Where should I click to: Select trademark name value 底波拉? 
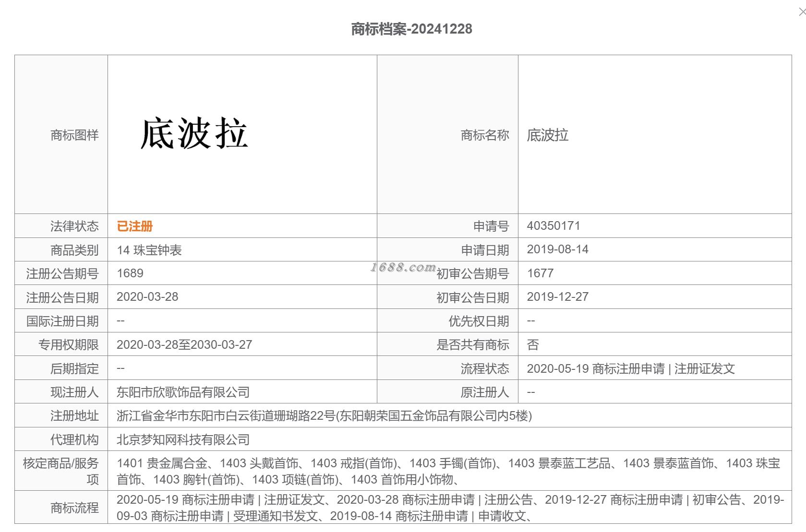coord(548,135)
